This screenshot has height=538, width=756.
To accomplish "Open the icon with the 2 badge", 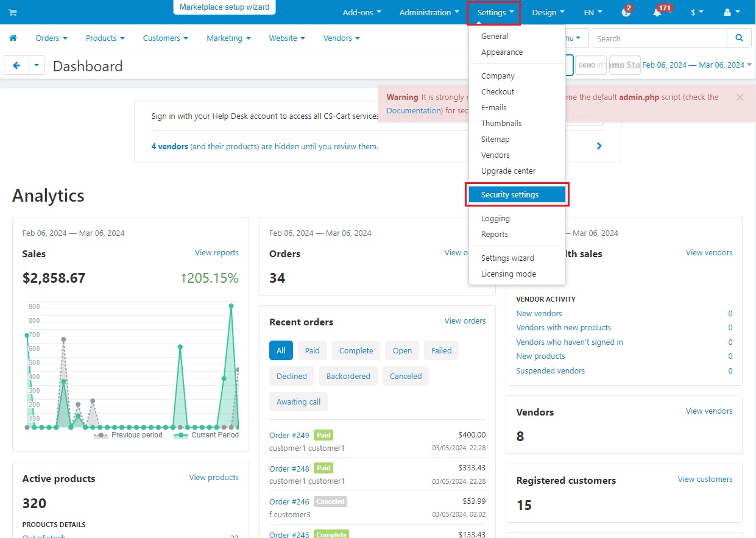I will (x=626, y=12).
